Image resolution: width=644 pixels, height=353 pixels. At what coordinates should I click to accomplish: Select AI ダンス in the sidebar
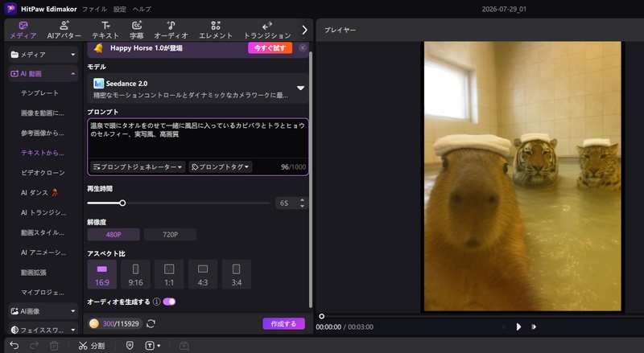tap(39, 192)
